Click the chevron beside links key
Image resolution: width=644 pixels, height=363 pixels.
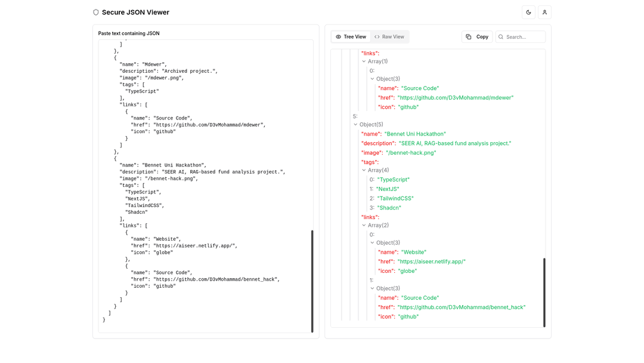pyautogui.click(x=364, y=226)
